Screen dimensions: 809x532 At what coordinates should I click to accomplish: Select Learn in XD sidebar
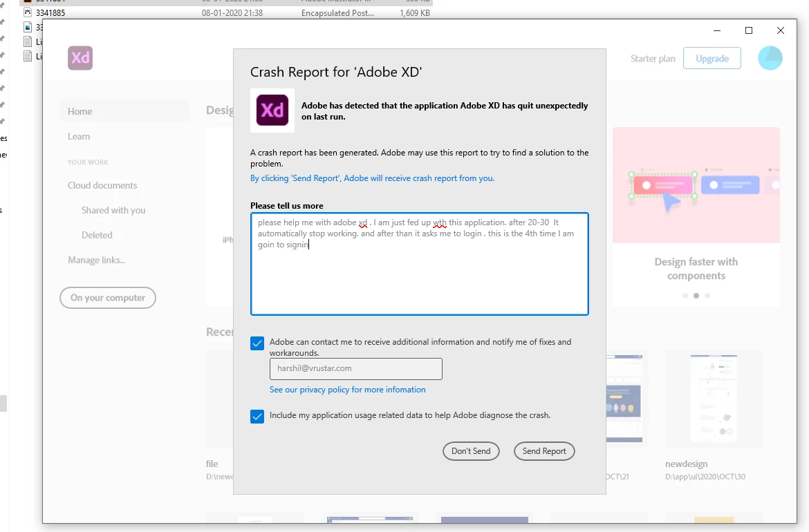pyautogui.click(x=79, y=136)
